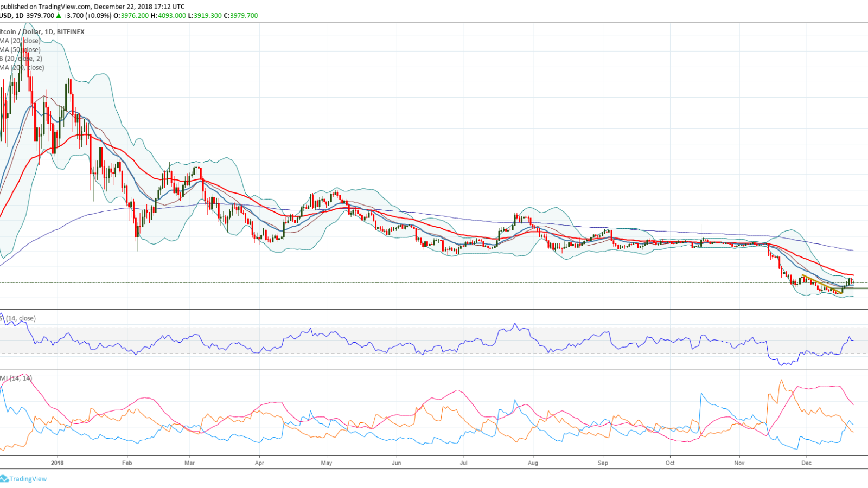Image resolution: width=868 pixels, height=488 pixels.
Task: Click the 'Oct' label on time axis
Action: click(x=670, y=463)
